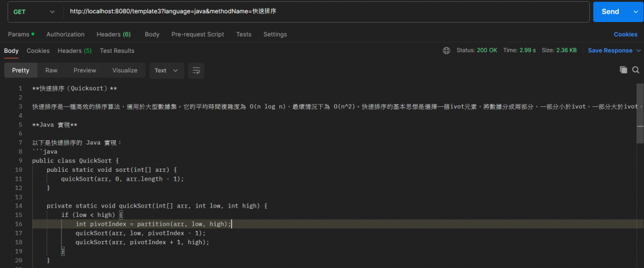Click line '**Java 實現**'

55,125
